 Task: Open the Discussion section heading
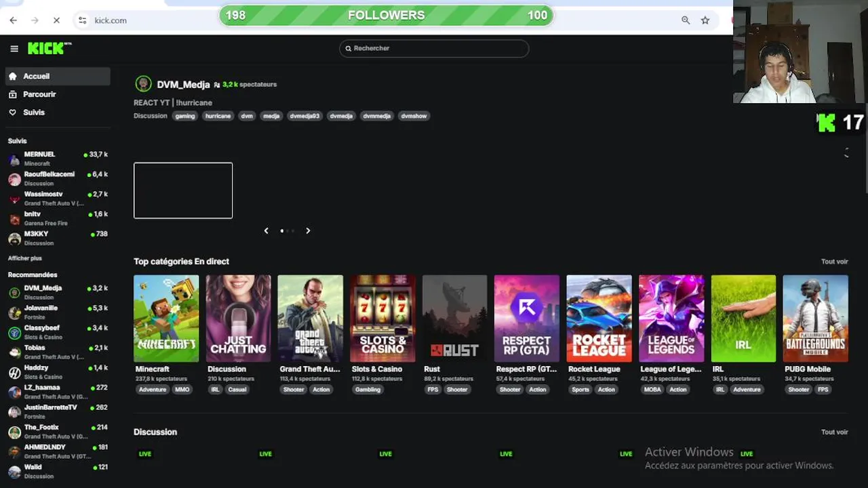point(155,432)
